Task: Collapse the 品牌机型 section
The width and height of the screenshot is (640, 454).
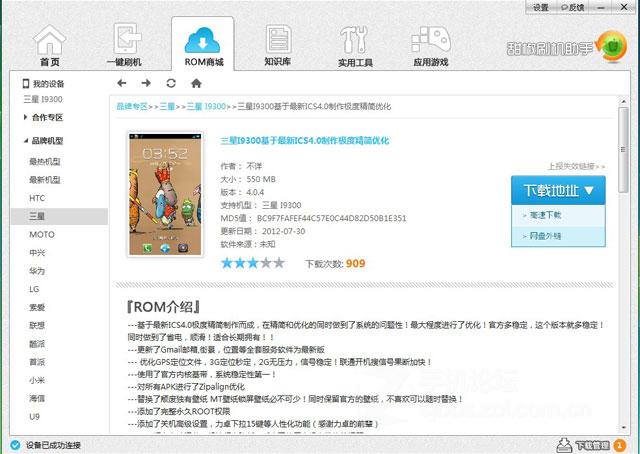Action: point(43,141)
